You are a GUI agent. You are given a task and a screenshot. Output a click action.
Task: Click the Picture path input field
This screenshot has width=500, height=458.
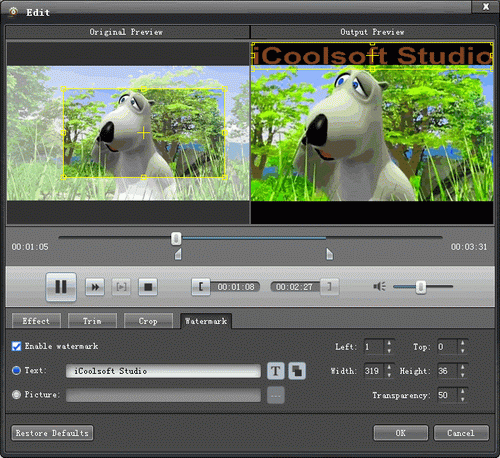point(163,395)
